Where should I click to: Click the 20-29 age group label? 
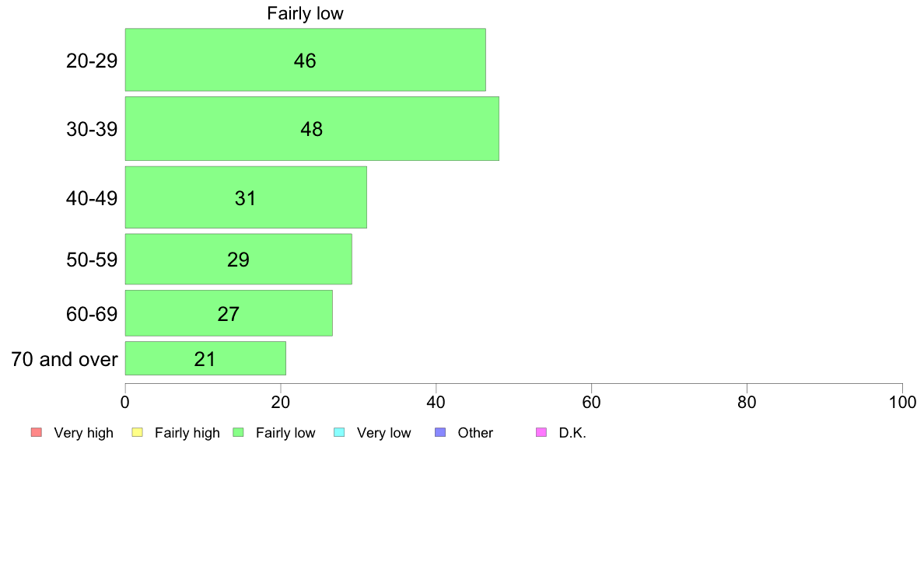92,61
